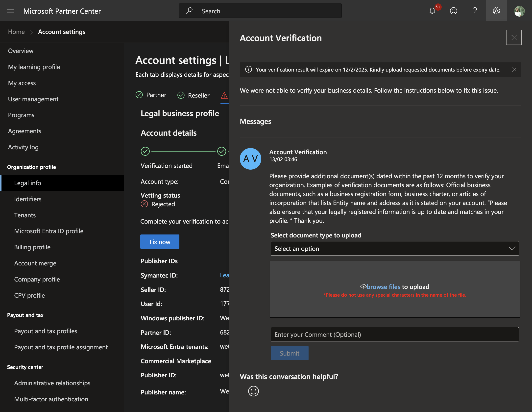Screen dimensions: 532x412
Task: Open Payout and tax profiles
Action: (46, 331)
